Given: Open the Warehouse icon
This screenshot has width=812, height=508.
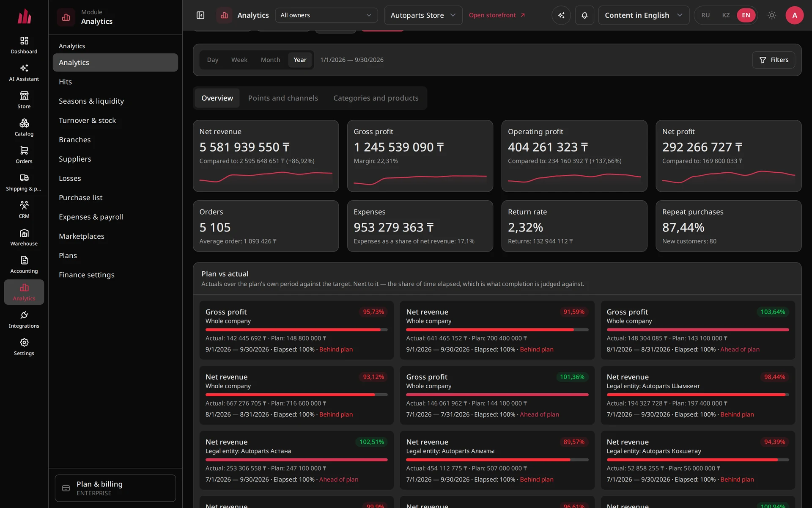Looking at the screenshot, I should [24, 233].
